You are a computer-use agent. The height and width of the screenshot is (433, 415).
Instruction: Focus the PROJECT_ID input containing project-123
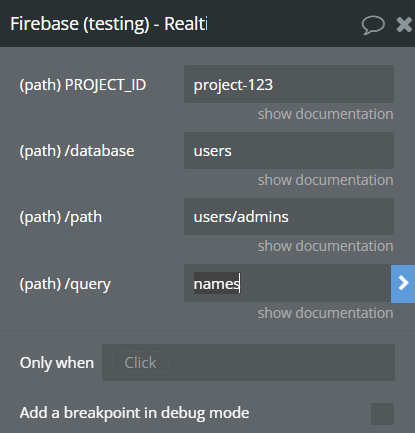click(x=289, y=84)
